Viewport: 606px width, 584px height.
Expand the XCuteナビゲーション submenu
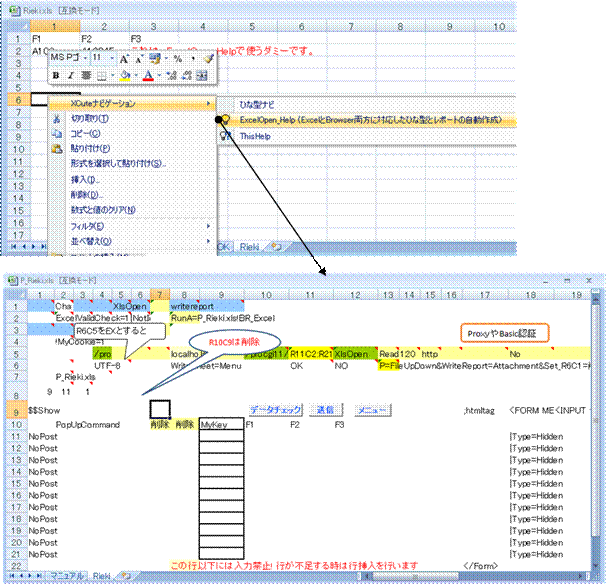(x=132, y=103)
